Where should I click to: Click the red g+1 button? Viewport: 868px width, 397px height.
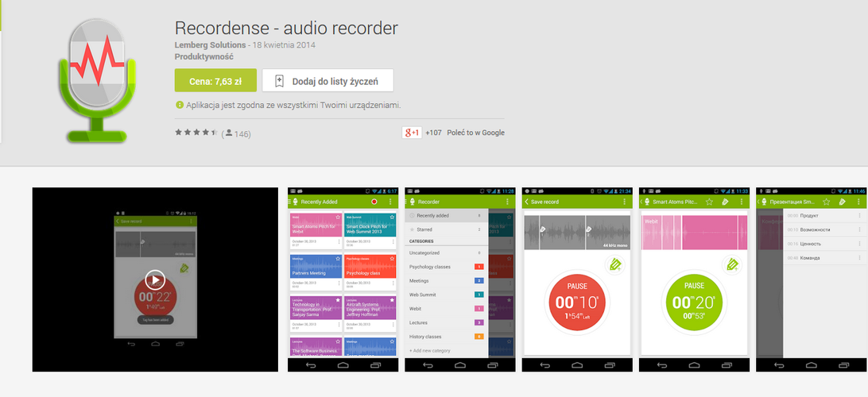[412, 133]
